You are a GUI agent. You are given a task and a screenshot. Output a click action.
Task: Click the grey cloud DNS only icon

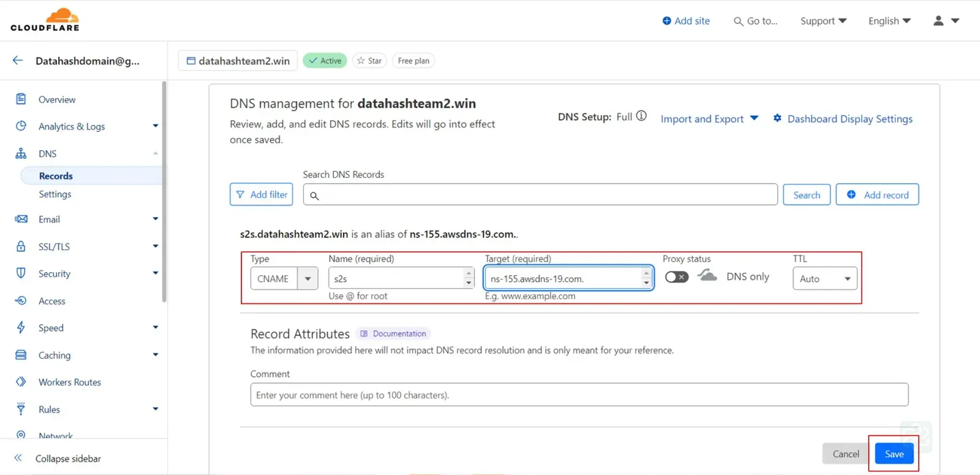click(707, 275)
